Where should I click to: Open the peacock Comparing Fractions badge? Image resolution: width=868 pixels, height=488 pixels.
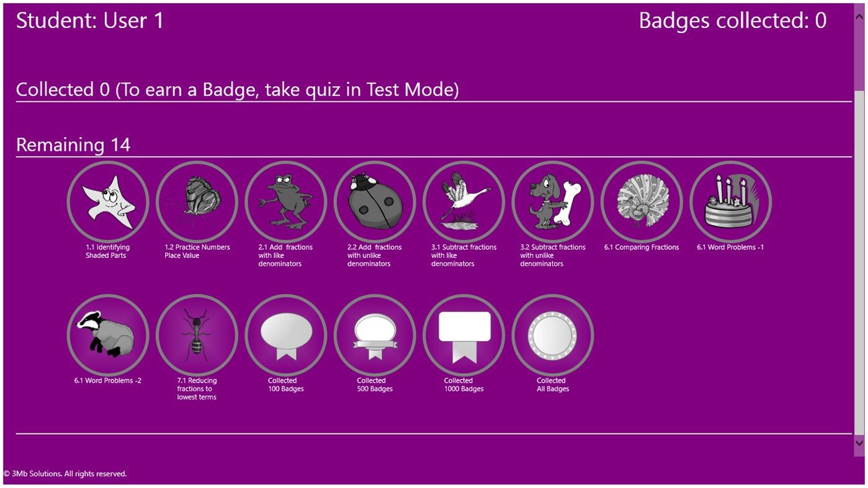642,202
